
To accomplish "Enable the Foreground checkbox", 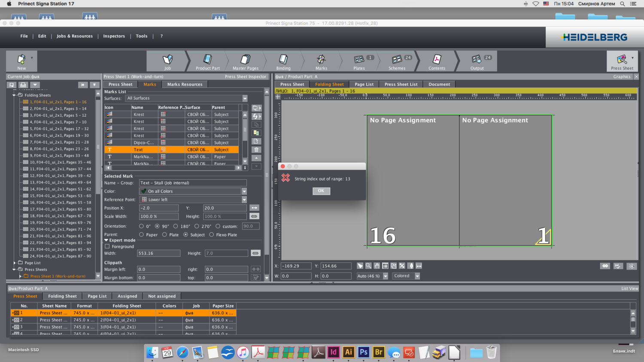I will point(107,247).
